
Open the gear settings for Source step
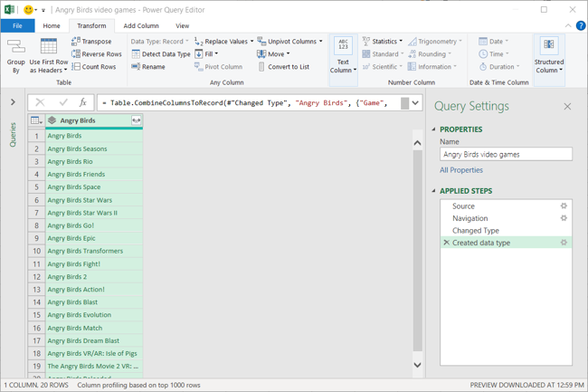564,206
